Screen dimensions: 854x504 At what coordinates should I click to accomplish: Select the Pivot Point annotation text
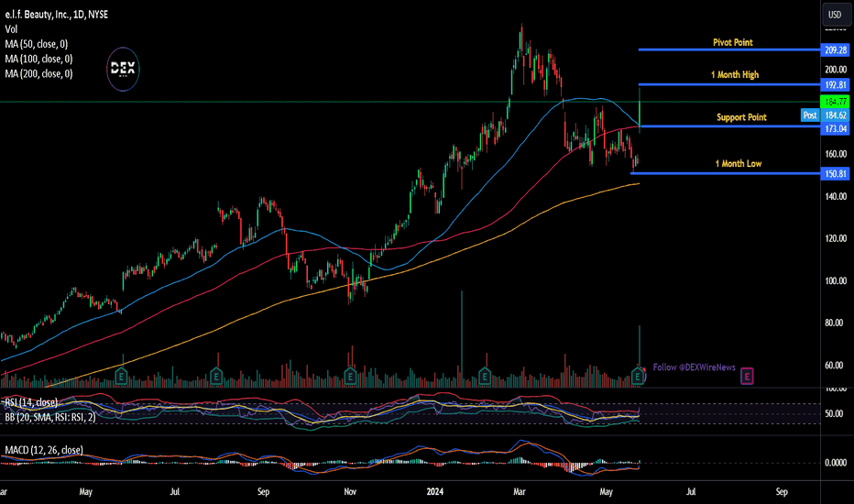732,42
